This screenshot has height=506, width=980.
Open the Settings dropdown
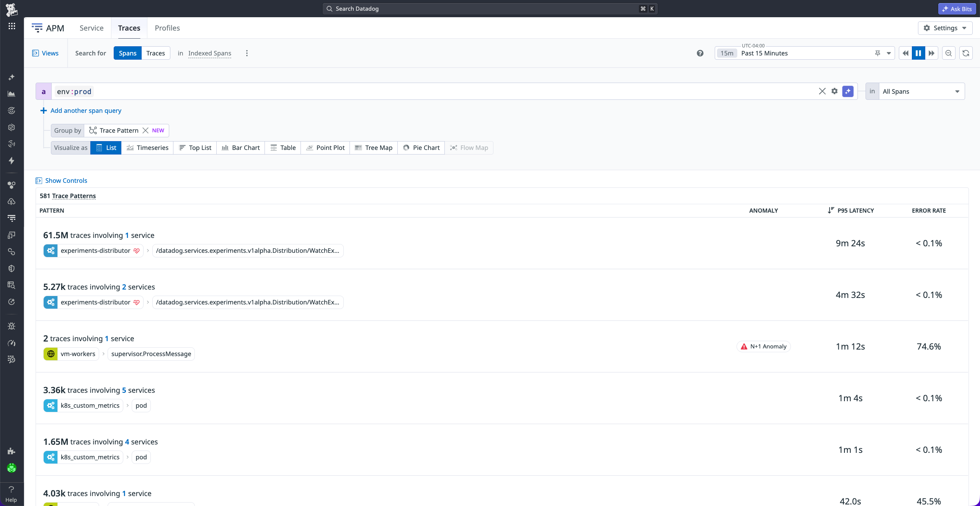tap(945, 28)
